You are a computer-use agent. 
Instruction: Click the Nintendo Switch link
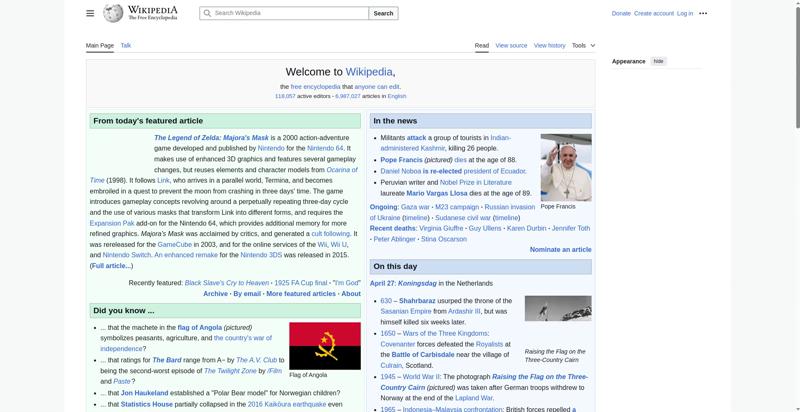coord(127,255)
